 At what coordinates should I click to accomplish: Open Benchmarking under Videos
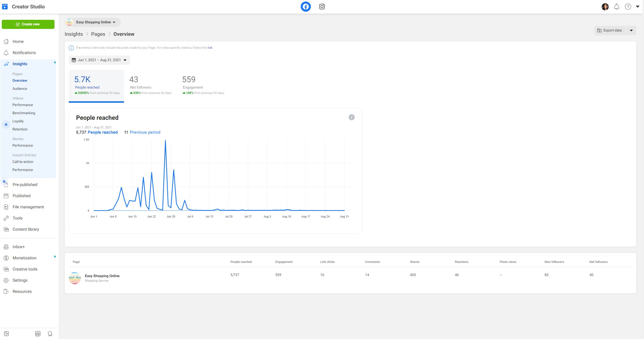[x=24, y=113]
